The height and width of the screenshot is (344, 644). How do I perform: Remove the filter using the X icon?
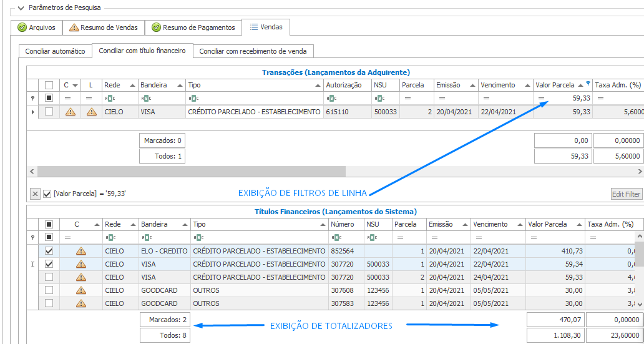click(35, 194)
